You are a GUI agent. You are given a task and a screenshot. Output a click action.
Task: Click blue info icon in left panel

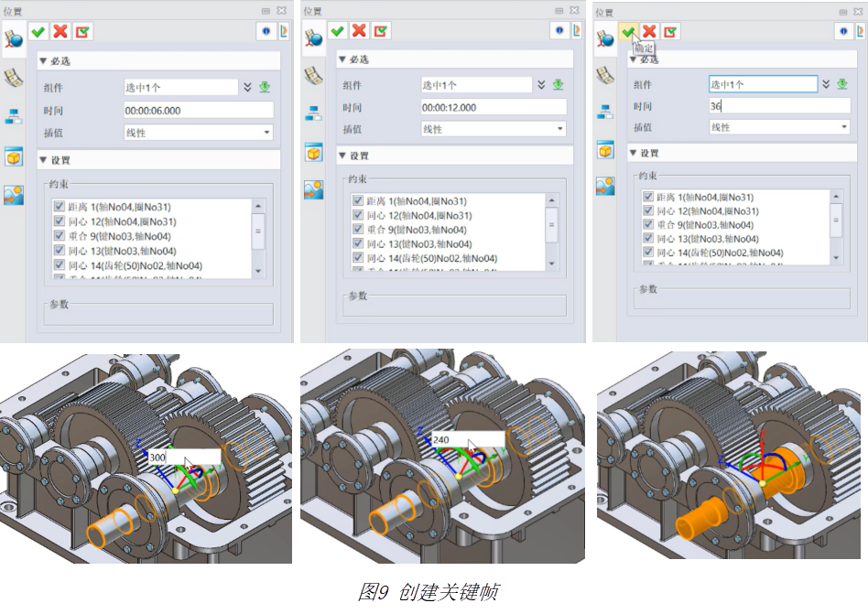click(266, 32)
